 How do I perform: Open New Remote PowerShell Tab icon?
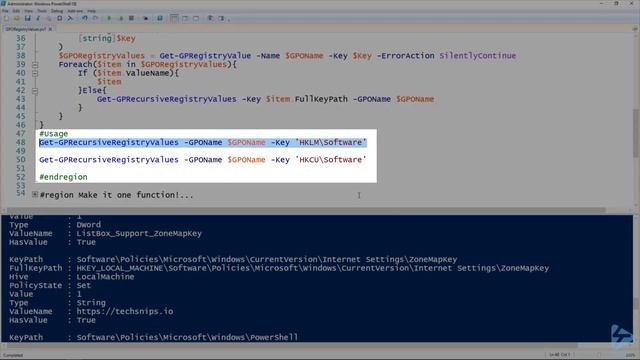pos(146,18)
